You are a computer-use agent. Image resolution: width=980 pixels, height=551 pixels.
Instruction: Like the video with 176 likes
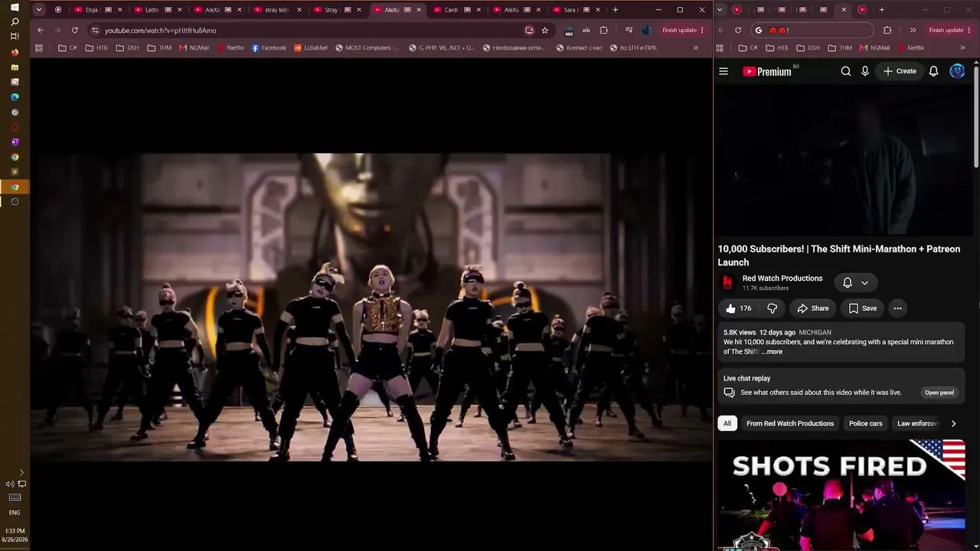click(x=738, y=308)
